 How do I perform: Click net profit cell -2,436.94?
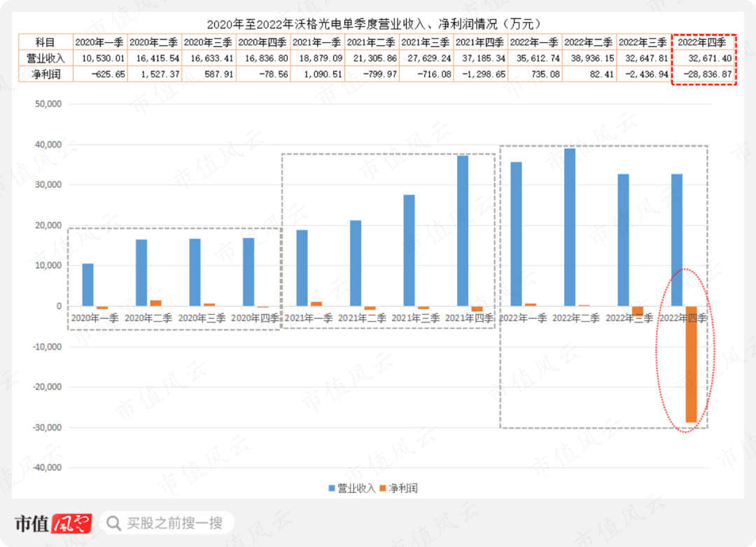tap(644, 74)
